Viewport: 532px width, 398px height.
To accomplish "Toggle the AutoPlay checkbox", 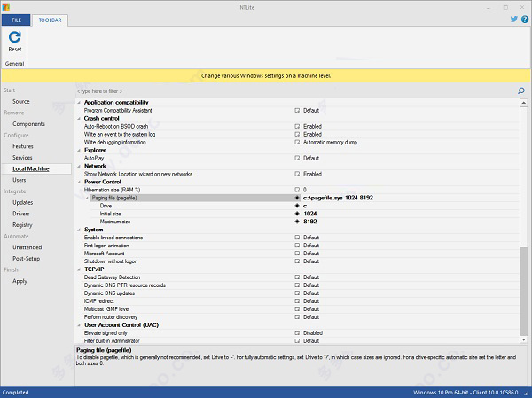I will click(x=297, y=158).
